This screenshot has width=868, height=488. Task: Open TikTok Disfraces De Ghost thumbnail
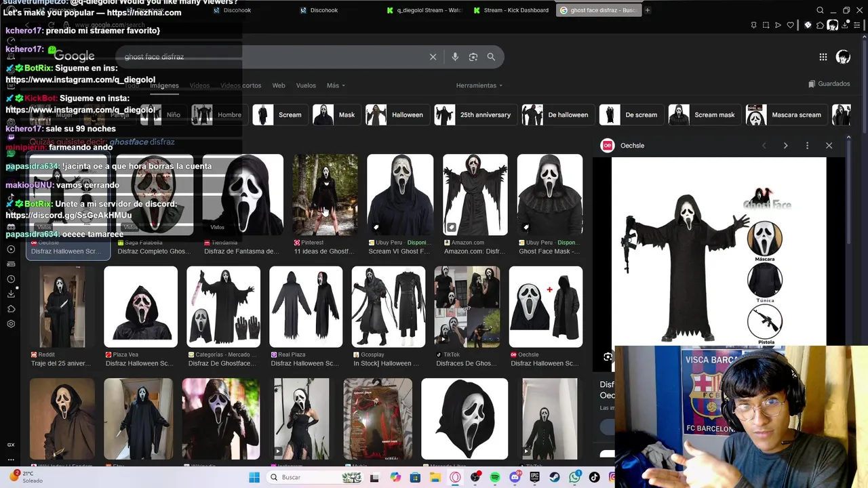coord(467,306)
